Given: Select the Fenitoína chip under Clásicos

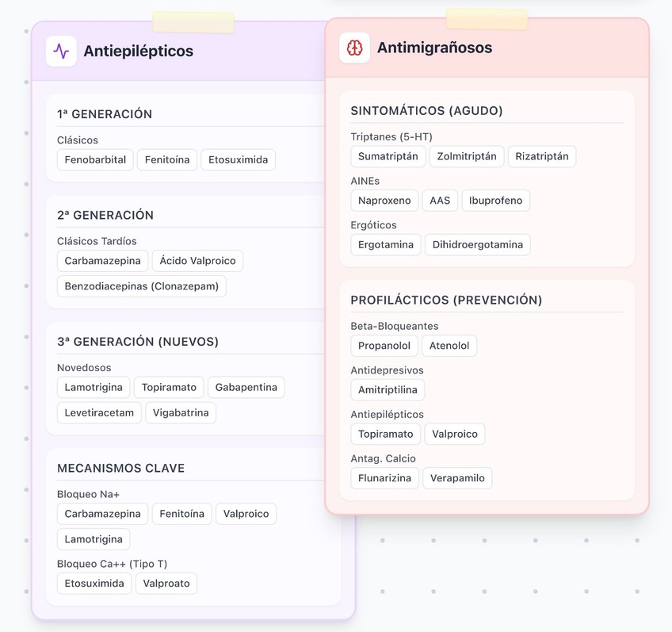Looking at the screenshot, I should (x=167, y=160).
